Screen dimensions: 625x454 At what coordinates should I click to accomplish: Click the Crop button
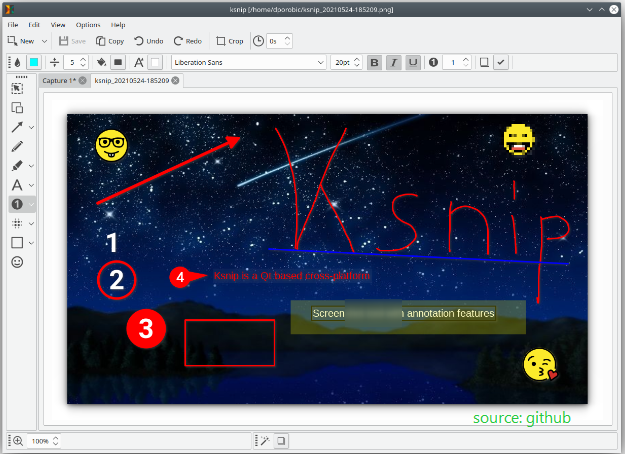pos(230,41)
